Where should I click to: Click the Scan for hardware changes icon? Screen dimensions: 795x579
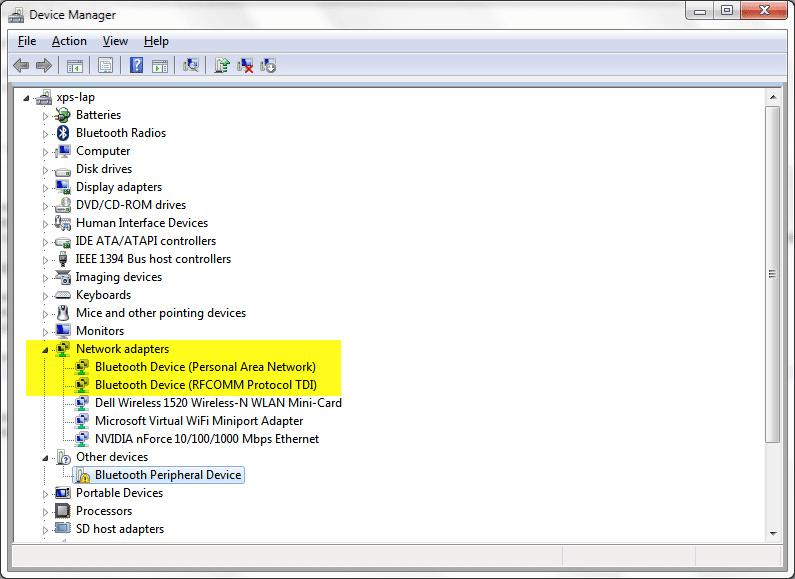click(191, 65)
